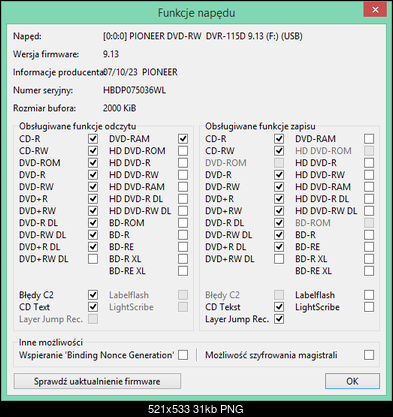Toggle DVD-RAM read checkbox

183,139
